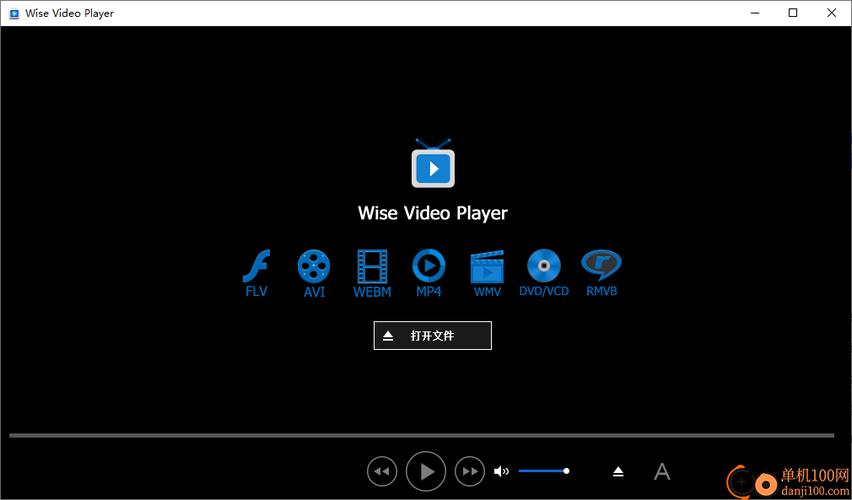
Task: Click the video progress seek bar
Action: [421, 435]
